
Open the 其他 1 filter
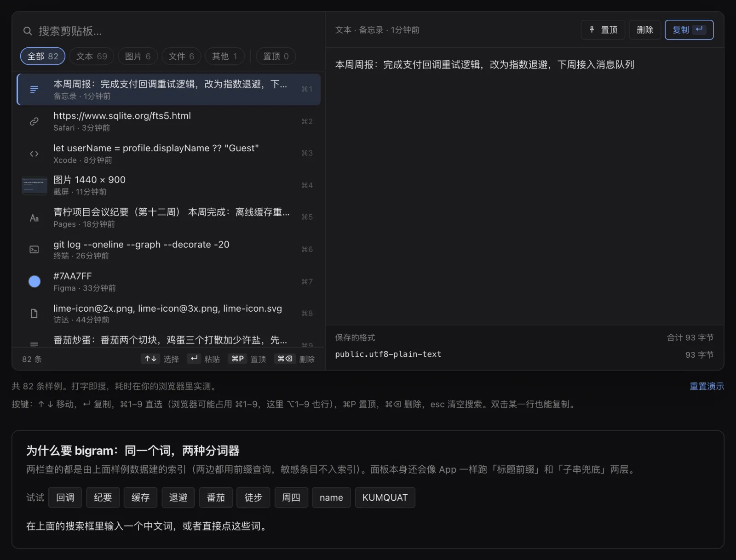click(224, 56)
